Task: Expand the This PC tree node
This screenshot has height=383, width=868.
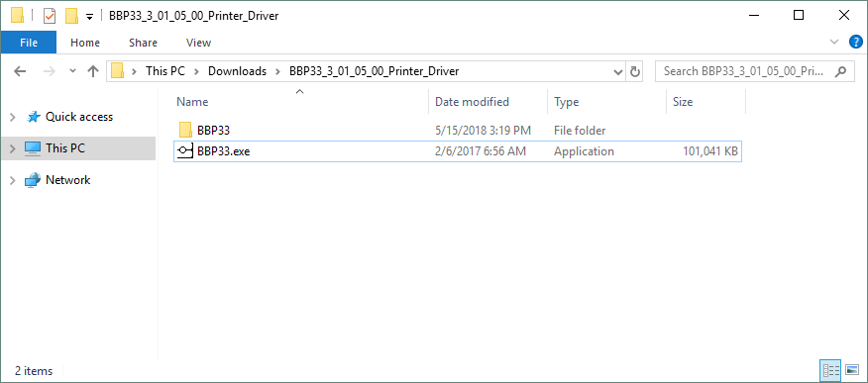Action: pos(13,148)
